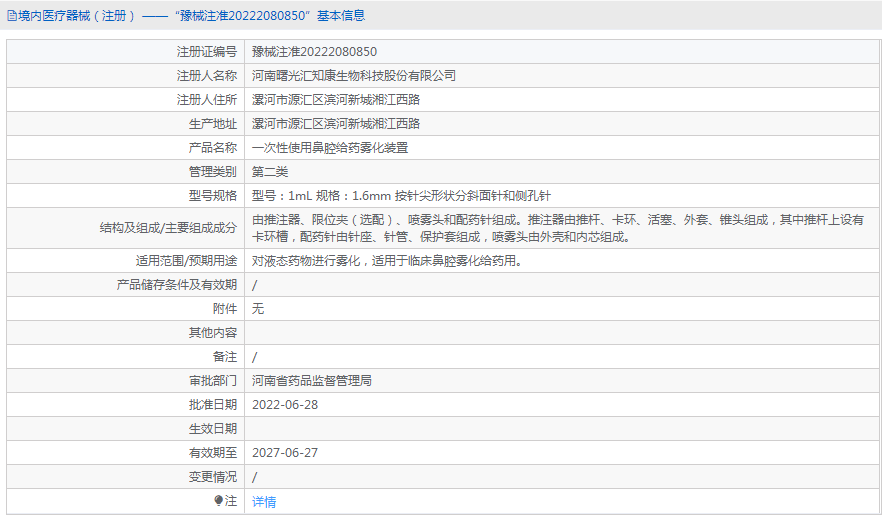
Task: Click the 注册证编号 label
Action: coord(207,52)
